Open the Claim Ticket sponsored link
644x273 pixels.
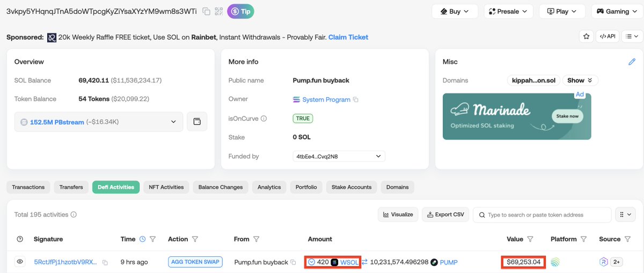pyautogui.click(x=348, y=38)
